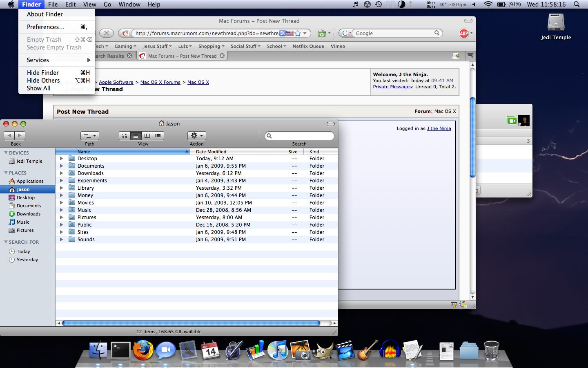The height and width of the screenshot is (368, 588).
Task: Open the Trash in the Dock
Action: pyautogui.click(x=491, y=350)
